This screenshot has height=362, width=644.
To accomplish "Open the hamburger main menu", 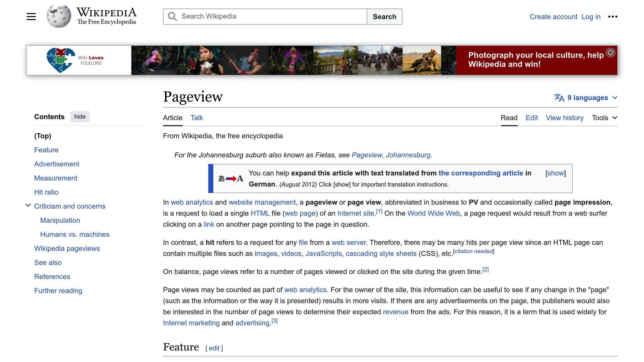I will pos(31,17).
